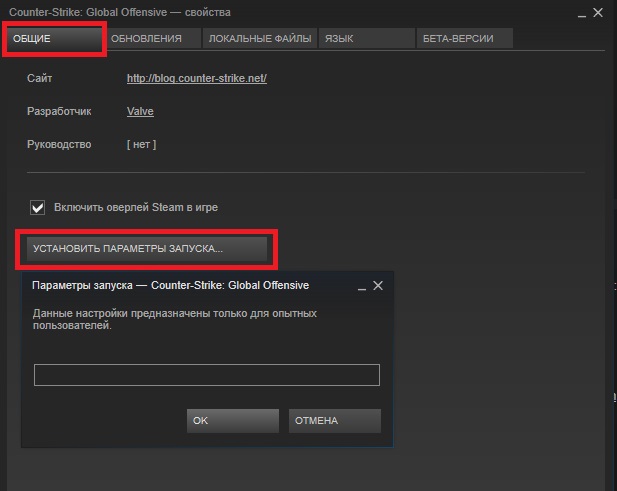
Task: Click the Valve developer link
Action: pos(140,111)
